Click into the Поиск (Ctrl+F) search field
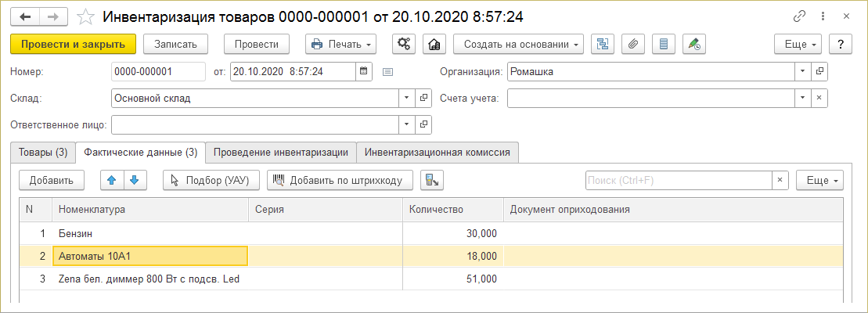 pyautogui.click(x=678, y=180)
